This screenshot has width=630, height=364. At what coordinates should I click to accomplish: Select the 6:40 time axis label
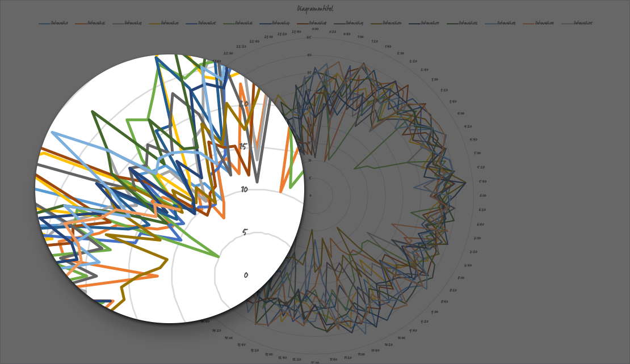coord(480,225)
